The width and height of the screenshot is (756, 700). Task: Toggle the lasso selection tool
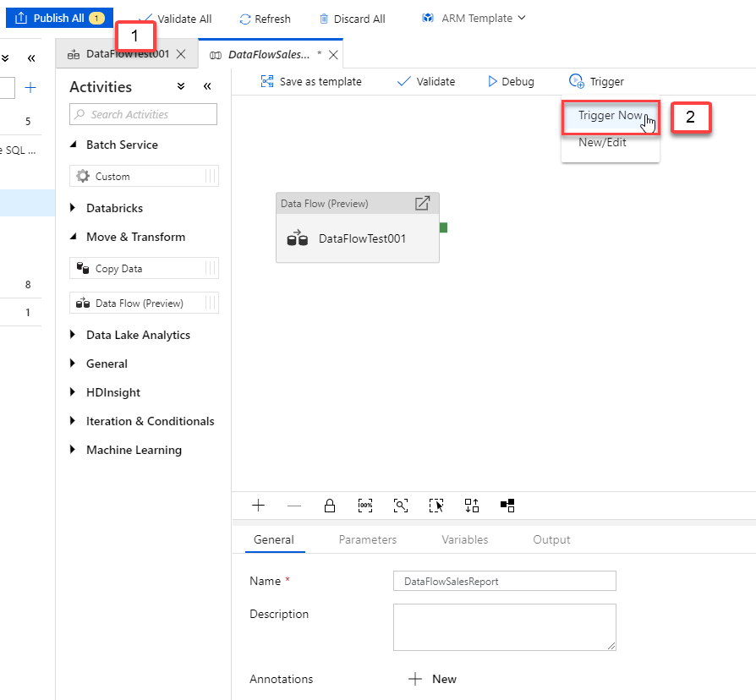(436, 506)
